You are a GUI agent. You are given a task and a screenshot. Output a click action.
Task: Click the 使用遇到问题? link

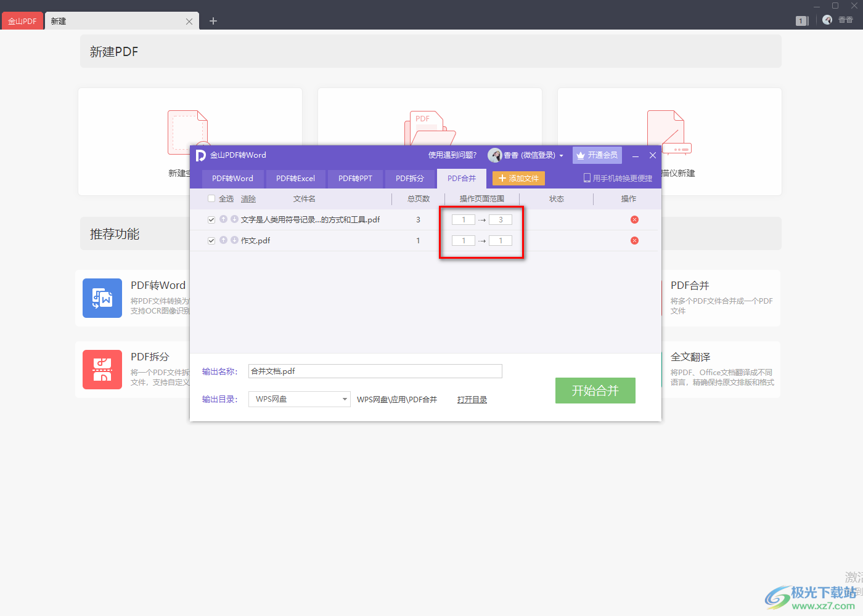(x=452, y=155)
